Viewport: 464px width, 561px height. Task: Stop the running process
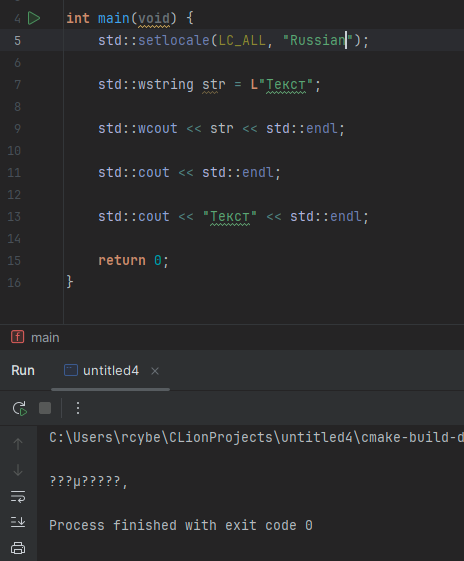45,408
